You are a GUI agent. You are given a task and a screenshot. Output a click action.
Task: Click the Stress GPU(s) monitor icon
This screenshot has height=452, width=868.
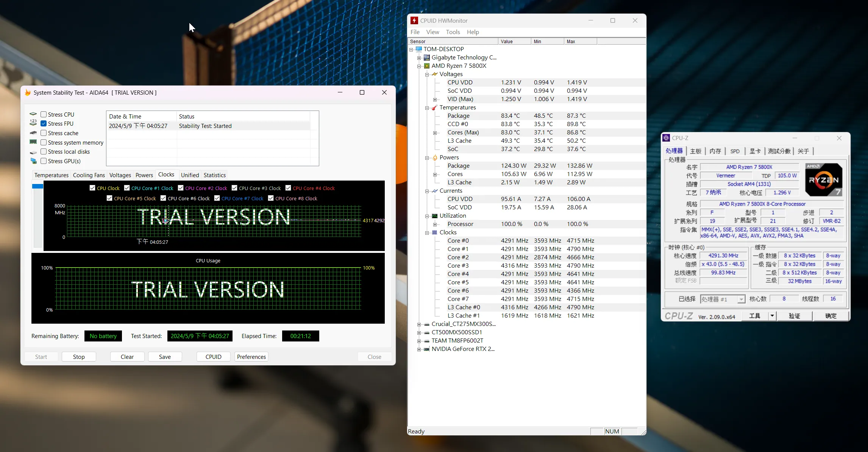[x=33, y=161]
